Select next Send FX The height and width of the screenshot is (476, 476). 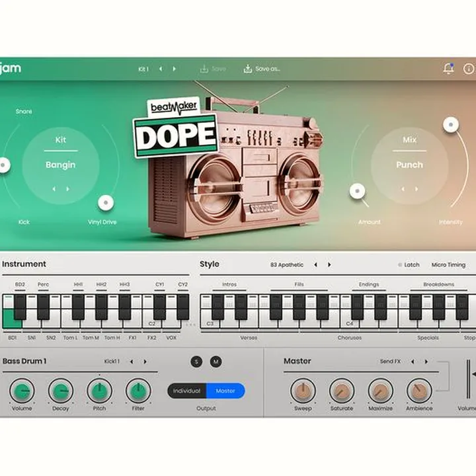coord(426,362)
